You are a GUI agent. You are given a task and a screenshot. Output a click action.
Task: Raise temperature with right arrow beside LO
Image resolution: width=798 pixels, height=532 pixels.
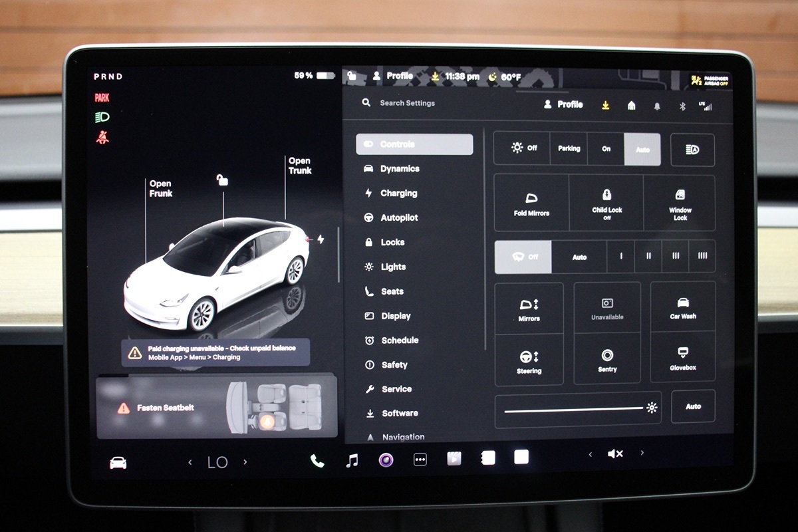(x=245, y=462)
